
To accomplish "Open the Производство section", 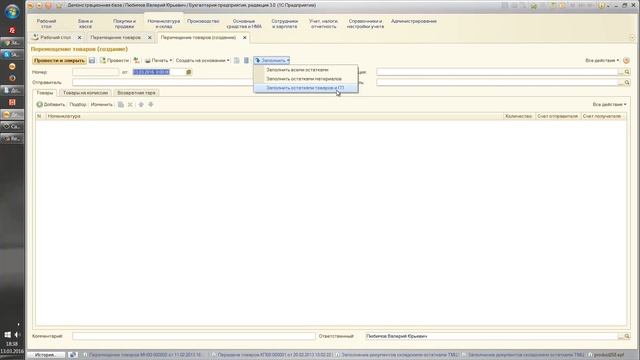I will coord(203,21).
